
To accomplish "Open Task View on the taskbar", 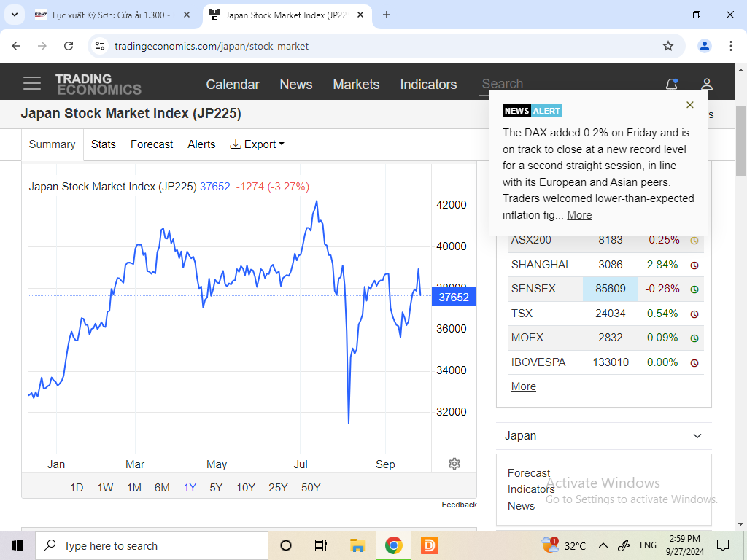I will tap(321, 545).
